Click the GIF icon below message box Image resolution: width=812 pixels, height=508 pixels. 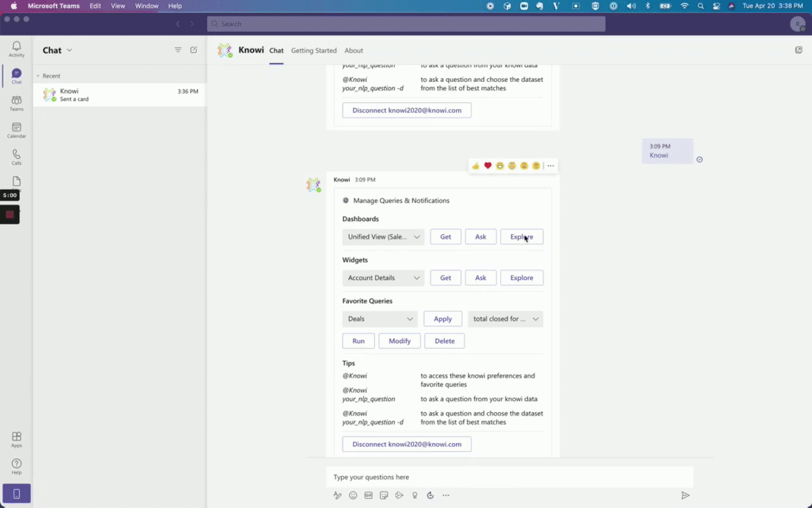[x=368, y=495]
